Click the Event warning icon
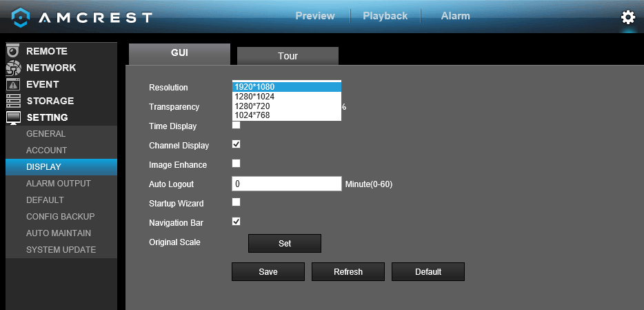The width and height of the screenshot is (644, 310). pos(13,84)
